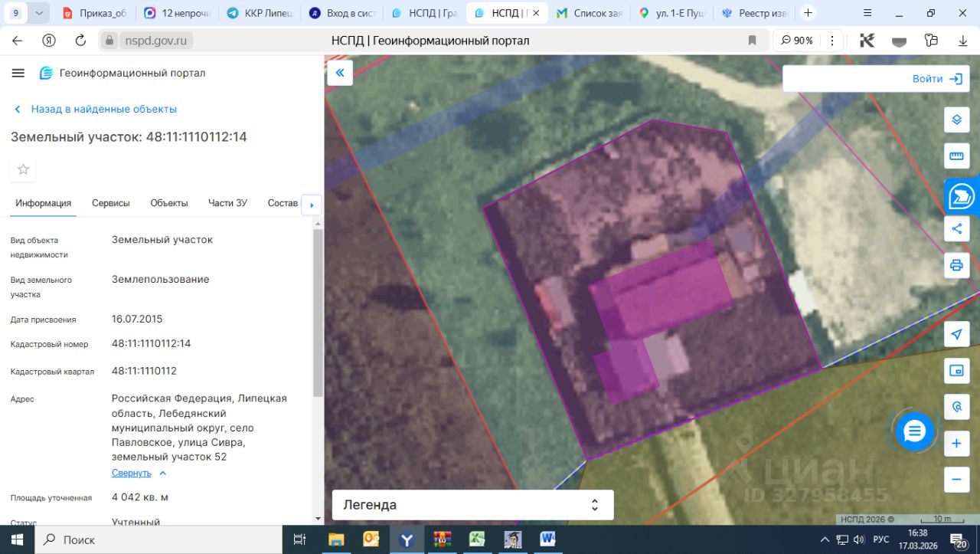Select the date 16.07.2015 value
Image resolution: width=980 pixels, height=554 pixels.
pyautogui.click(x=137, y=319)
